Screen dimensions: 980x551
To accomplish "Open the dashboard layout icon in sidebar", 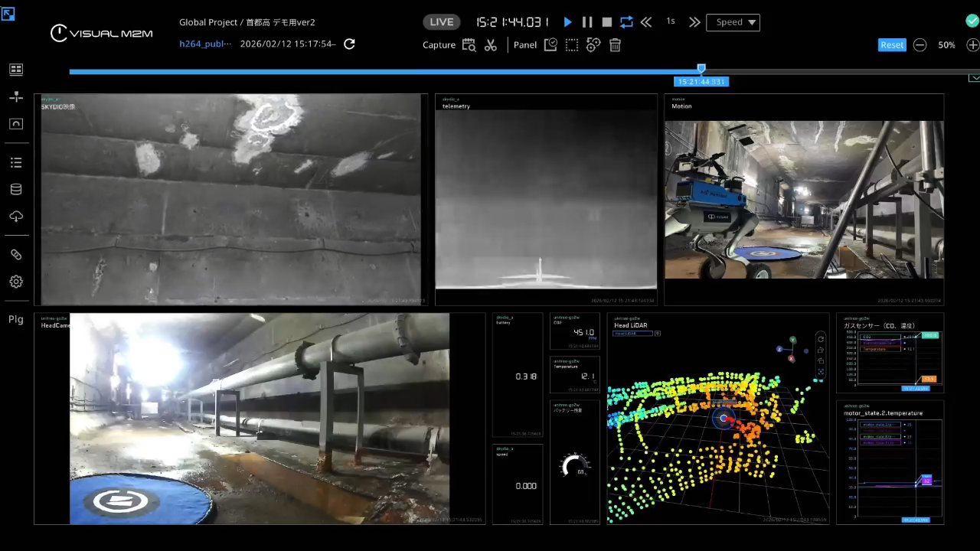I will pyautogui.click(x=15, y=70).
